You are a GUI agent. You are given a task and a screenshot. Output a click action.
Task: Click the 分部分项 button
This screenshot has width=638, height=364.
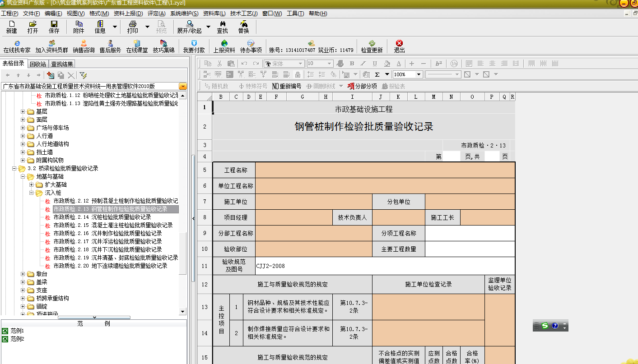click(x=362, y=86)
